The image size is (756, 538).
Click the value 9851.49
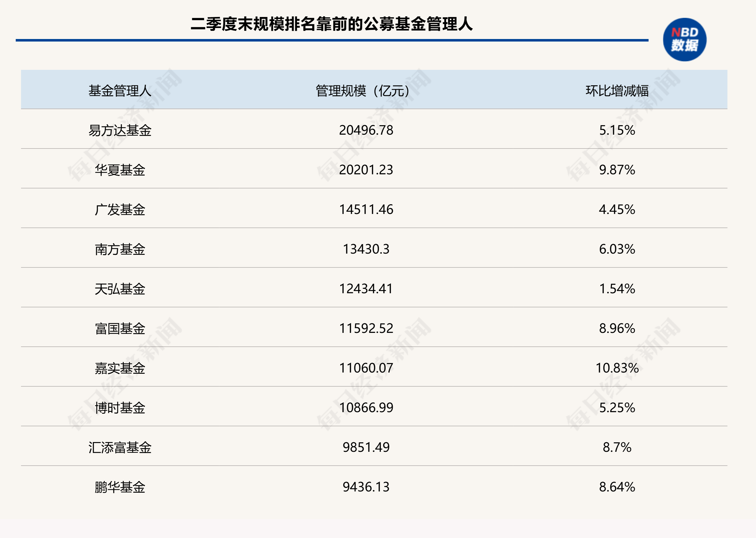366,447
